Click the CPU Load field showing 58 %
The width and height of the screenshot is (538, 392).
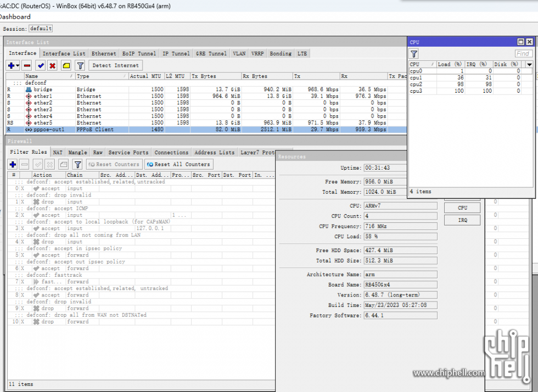click(x=400, y=237)
